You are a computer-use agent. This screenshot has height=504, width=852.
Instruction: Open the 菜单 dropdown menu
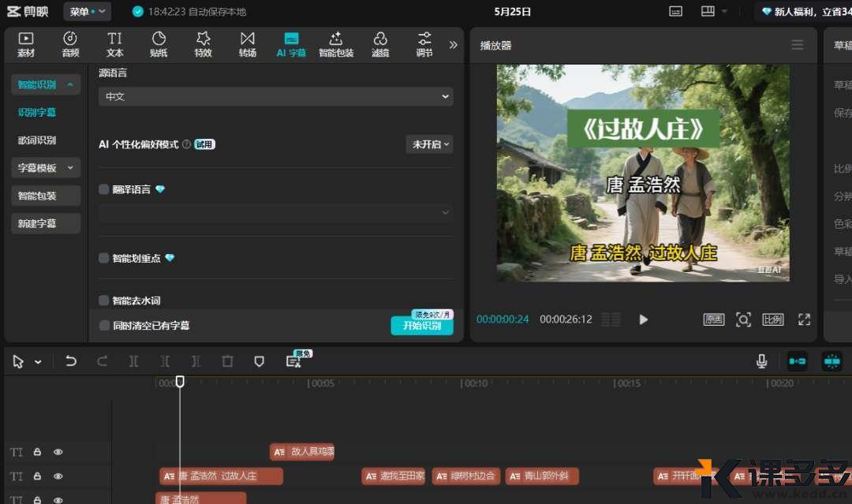click(x=87, y=11)
